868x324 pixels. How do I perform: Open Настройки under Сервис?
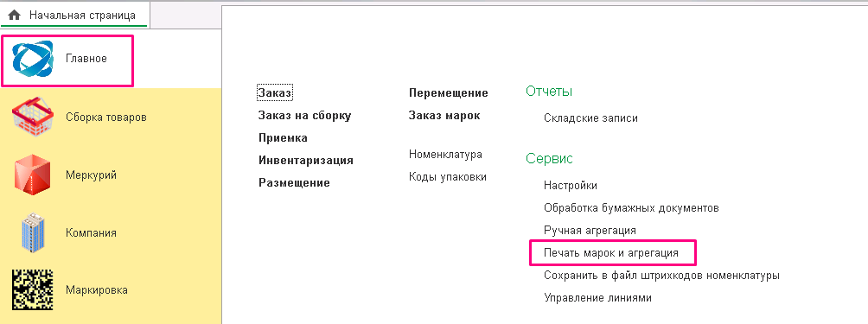coord(571,186)
